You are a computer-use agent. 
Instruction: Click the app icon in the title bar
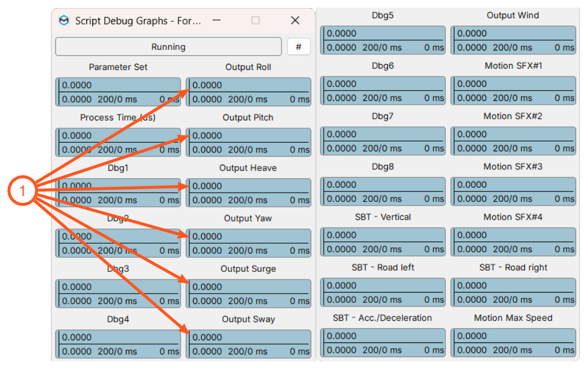pyautogui.click(x=64, y=20)
